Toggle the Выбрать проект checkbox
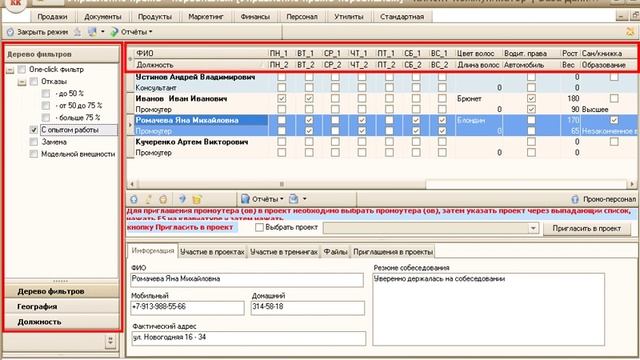The width and height of the screenshot is (640, 360). pos(259,227)
